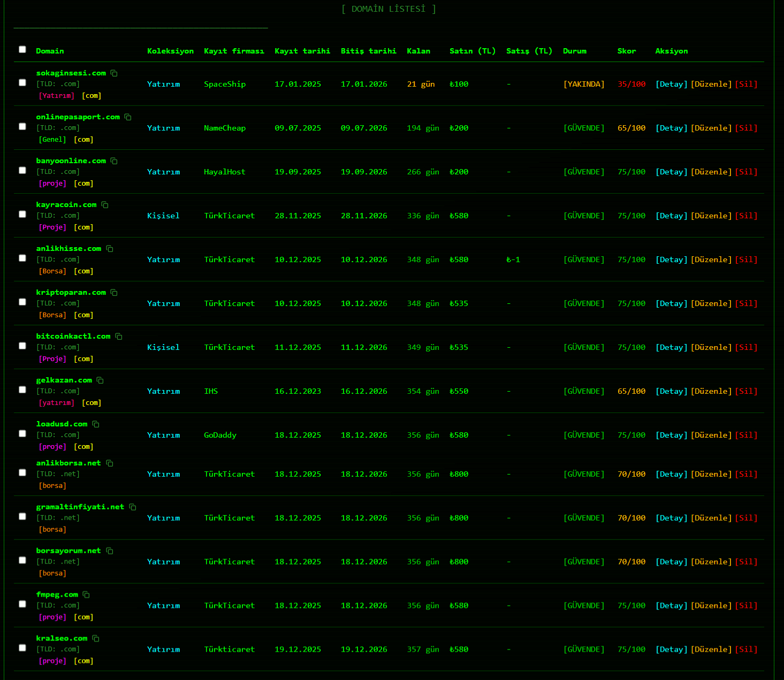Click [Düzenle] for gelkazan.com
The image size is (784, 680).
711,391
